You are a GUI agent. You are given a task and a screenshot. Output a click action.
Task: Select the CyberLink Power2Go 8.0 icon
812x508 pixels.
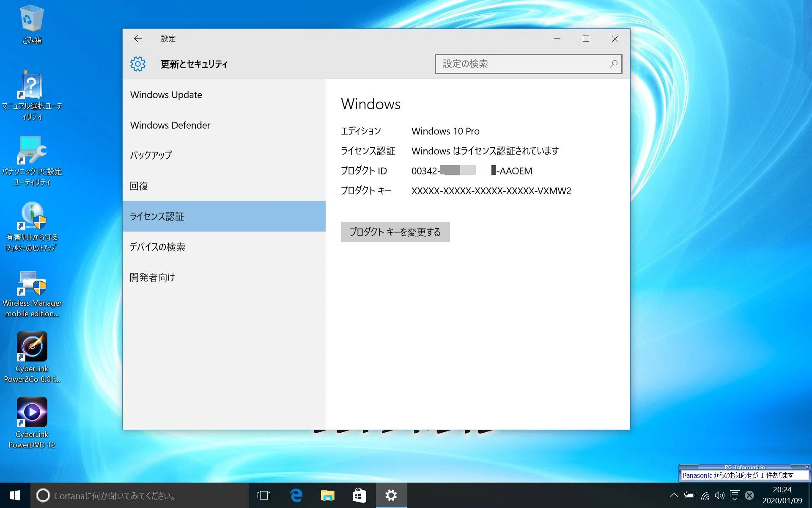32,358
